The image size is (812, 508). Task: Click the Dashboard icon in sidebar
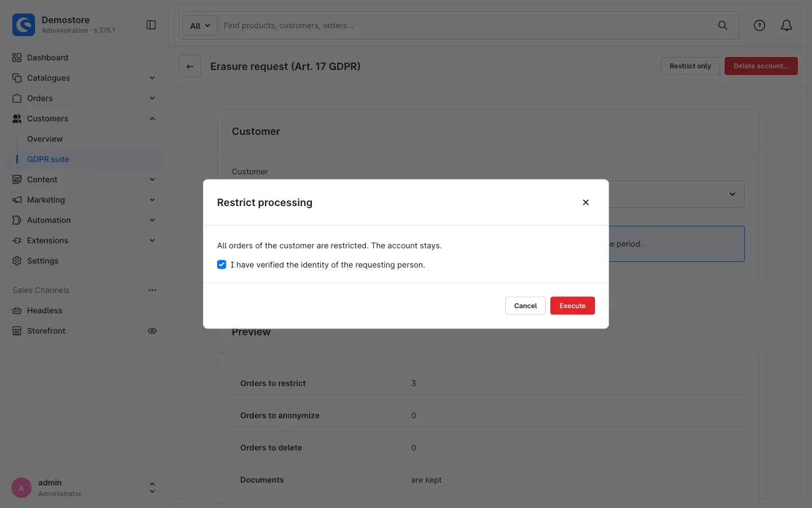click(x=17, y=58)
